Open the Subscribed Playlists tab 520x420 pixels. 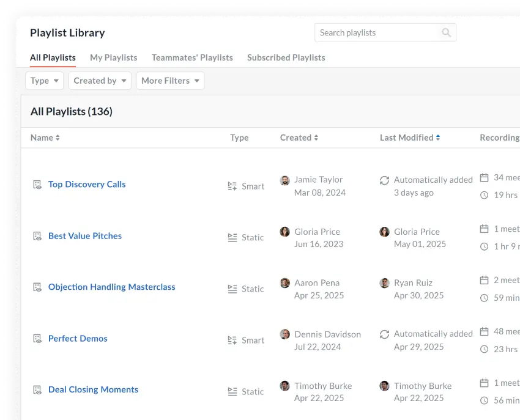coord(286,57)
